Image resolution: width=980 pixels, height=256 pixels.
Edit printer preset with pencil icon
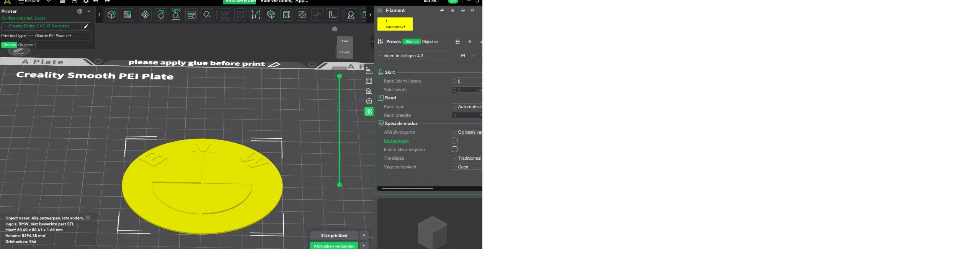click(x=86, y=26)
